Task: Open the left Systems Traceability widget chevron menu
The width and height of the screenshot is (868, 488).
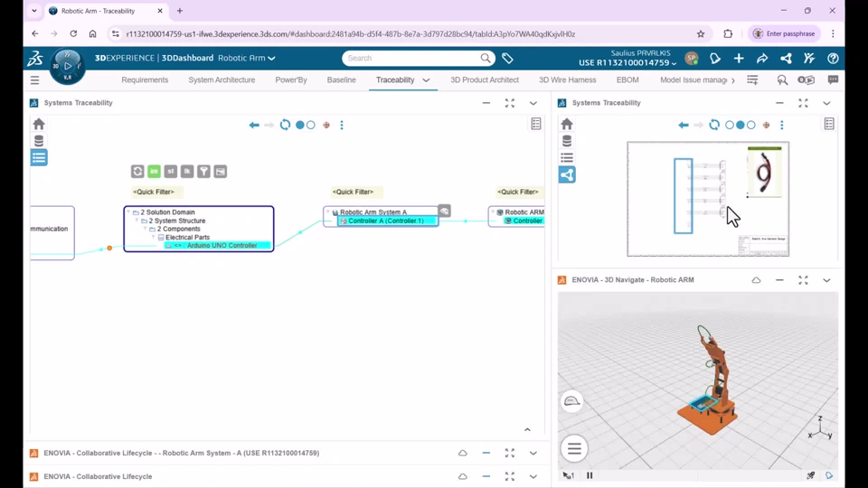Action: tap(533, 103)
